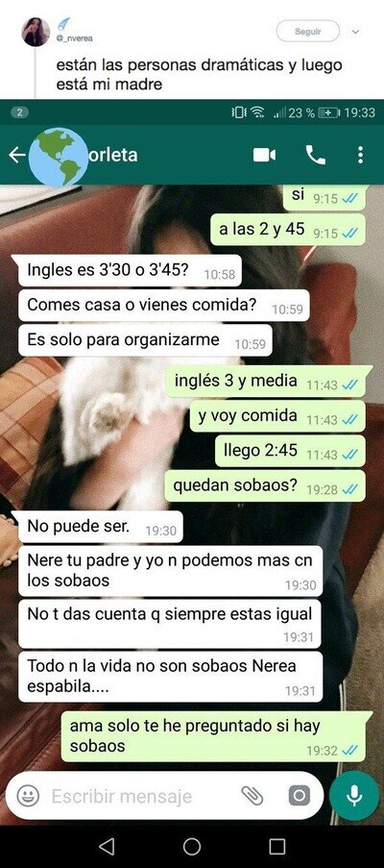Start a video call with the contact
This screenshot has width=384, height=868.
click(264, 155)
